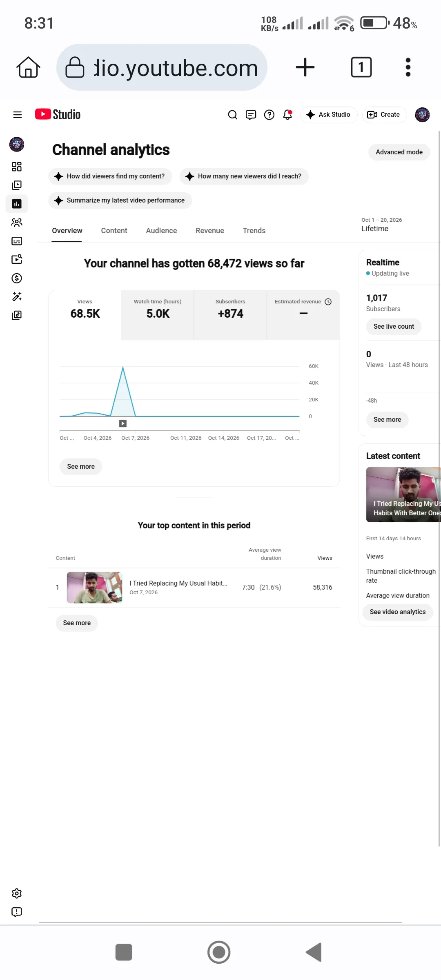
Task: Open the Studio search icon
Action: 232,115
